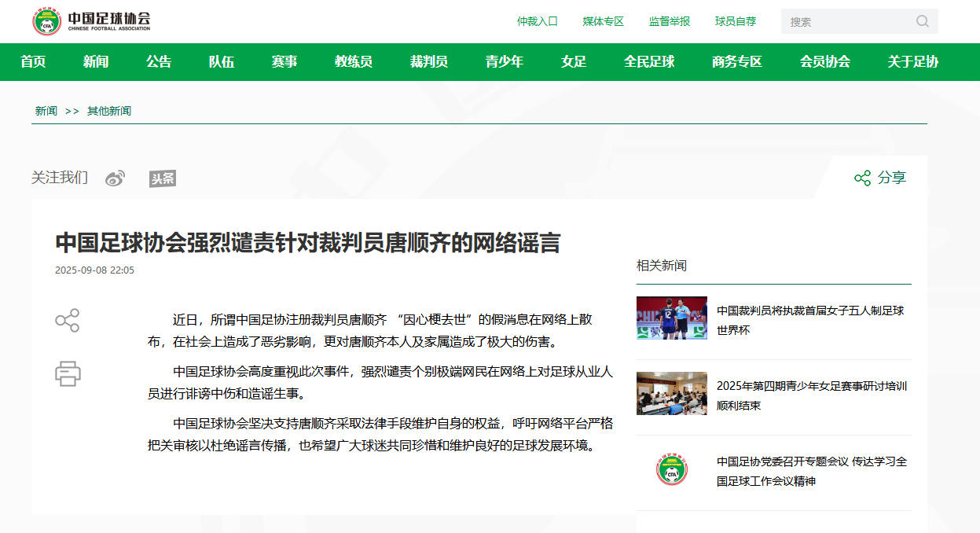Open the 公告 menu item

click(x=159, y=62)
